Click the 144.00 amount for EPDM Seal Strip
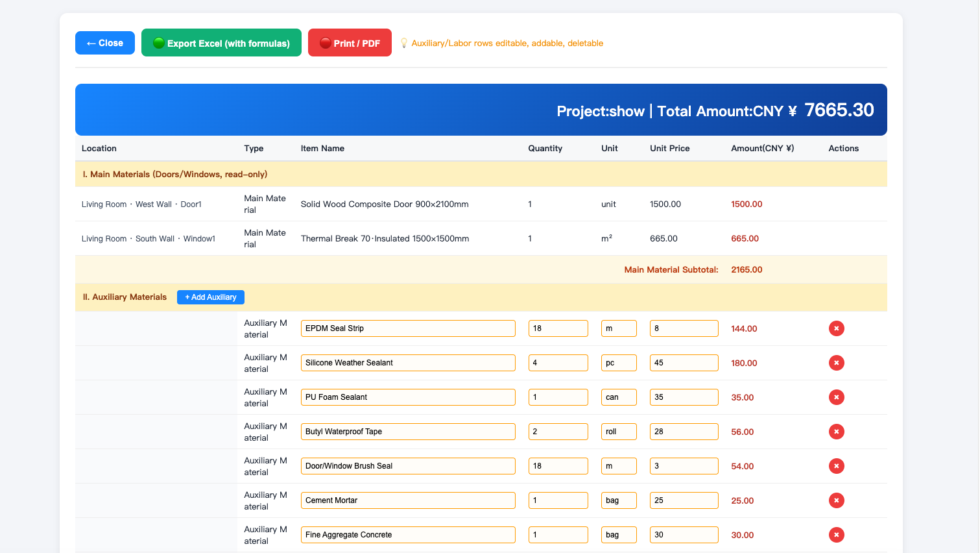980x553 pixels. (x=744, y=329)
